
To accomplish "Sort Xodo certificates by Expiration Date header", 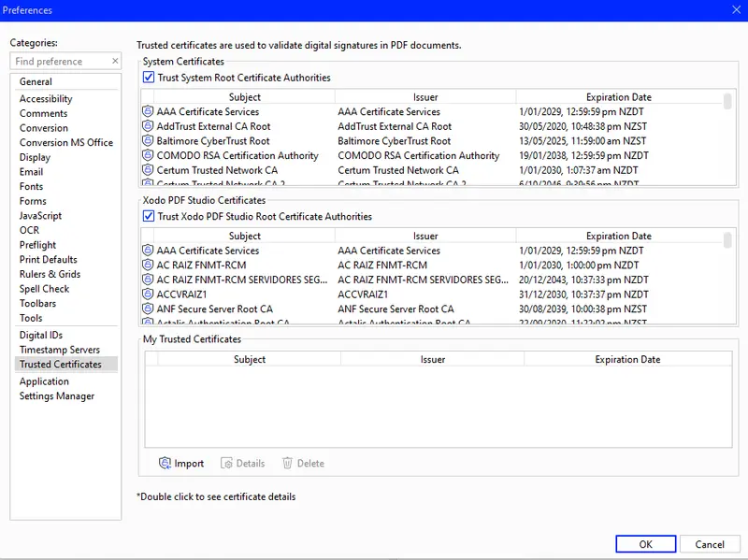I will 619,237.
